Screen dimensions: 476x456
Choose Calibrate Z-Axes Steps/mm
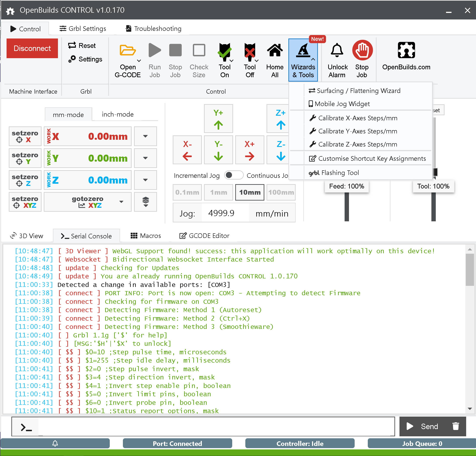click(361, 144)
